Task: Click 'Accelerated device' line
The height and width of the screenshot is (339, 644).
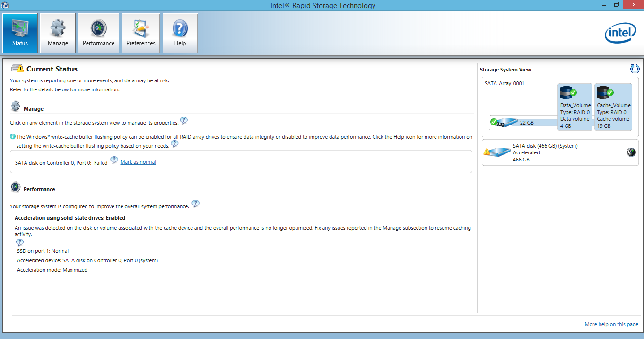Action: tap(87, 260)
